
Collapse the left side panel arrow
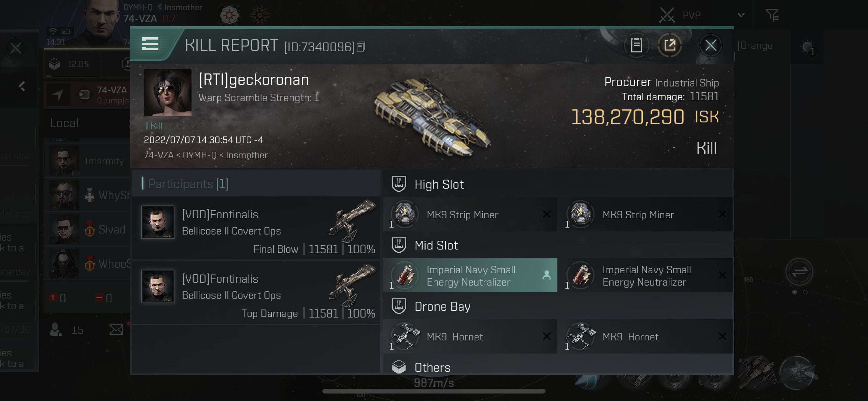click(x=22, y=87)
